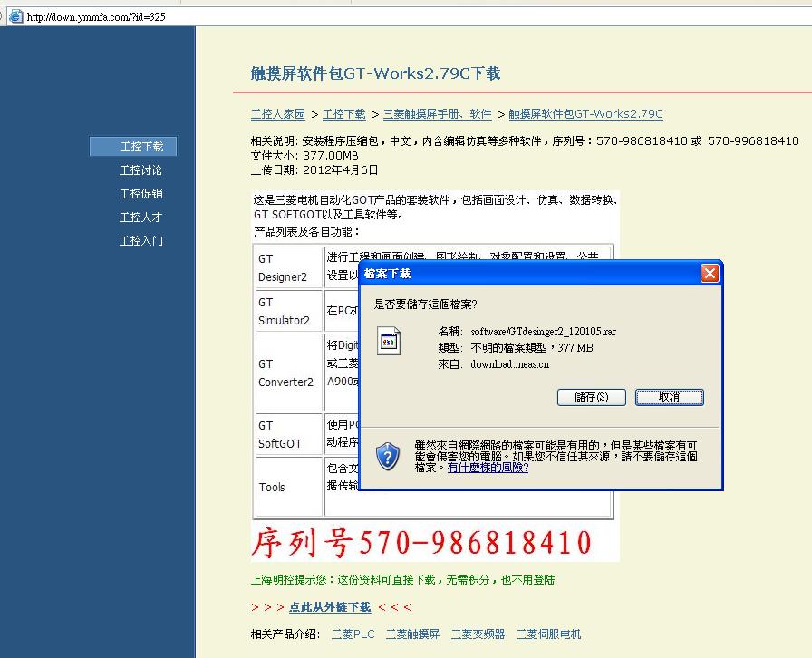Open 工控促销 from the sidebar menu
This screenshot has height=658, width=812.
click(x=141, y=194)
